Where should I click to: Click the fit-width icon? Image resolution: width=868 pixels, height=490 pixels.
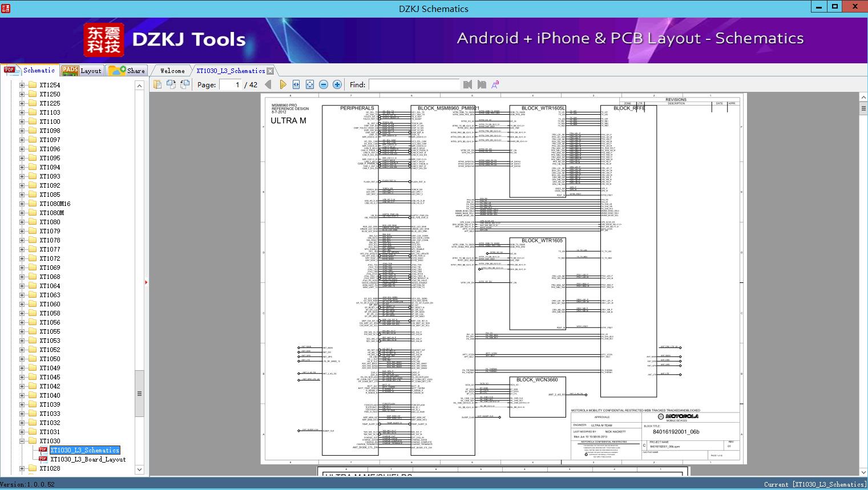(296, 84)
